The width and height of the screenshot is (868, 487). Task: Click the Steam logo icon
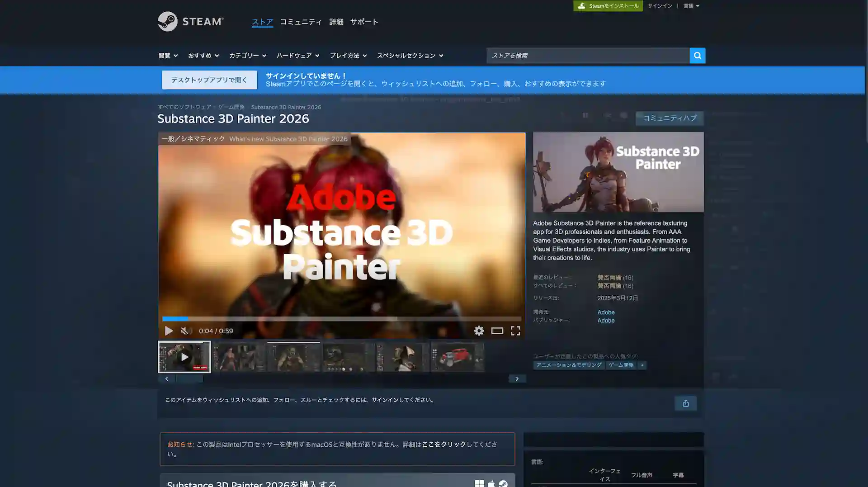pyautogui.click(x=168, y=21)
